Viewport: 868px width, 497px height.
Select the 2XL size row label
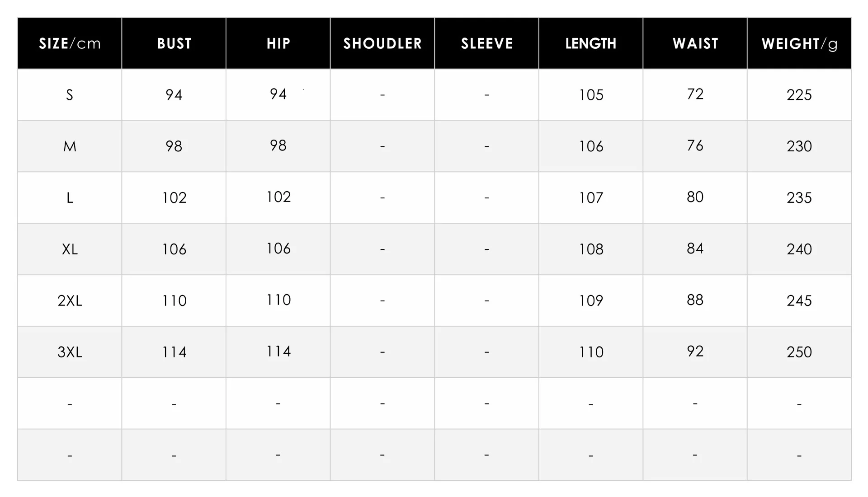click(x=70, y=301)
